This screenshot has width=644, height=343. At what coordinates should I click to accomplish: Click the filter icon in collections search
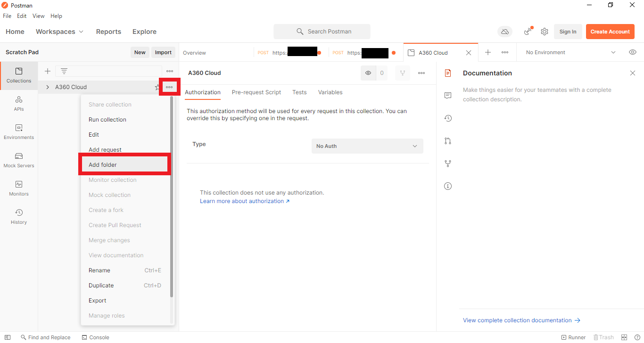click(x=64, y=71)
